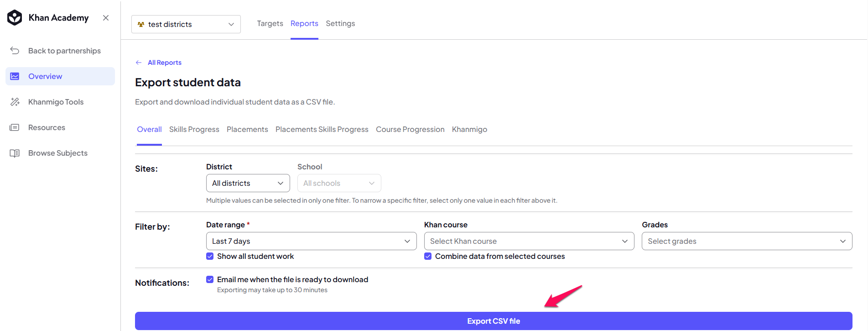Switch to the Placements tab
Viewport: 868px width, 331px height.
click(x=247, y=130)
